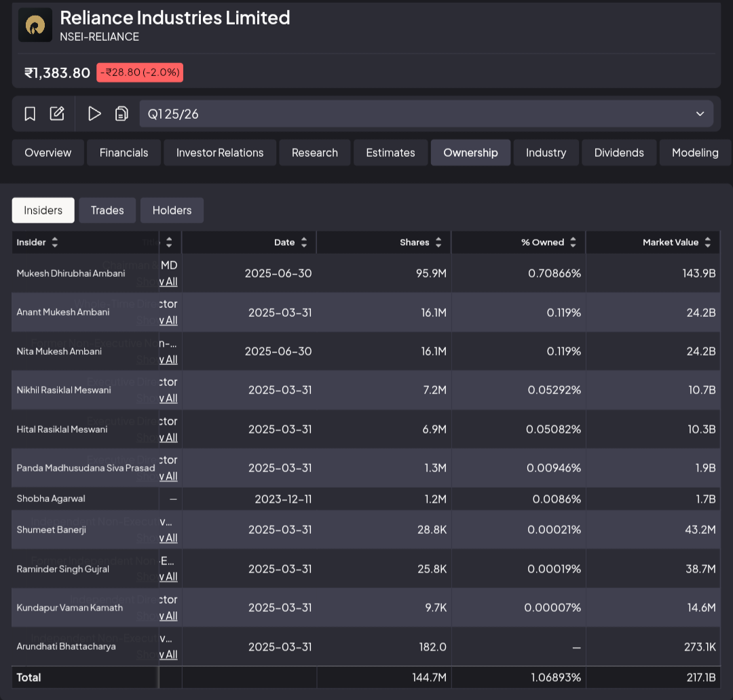Image resolution: width=733 pixels, height=700 pixels.
Task: Switch to the Overview tab
Action: point(48,153)
